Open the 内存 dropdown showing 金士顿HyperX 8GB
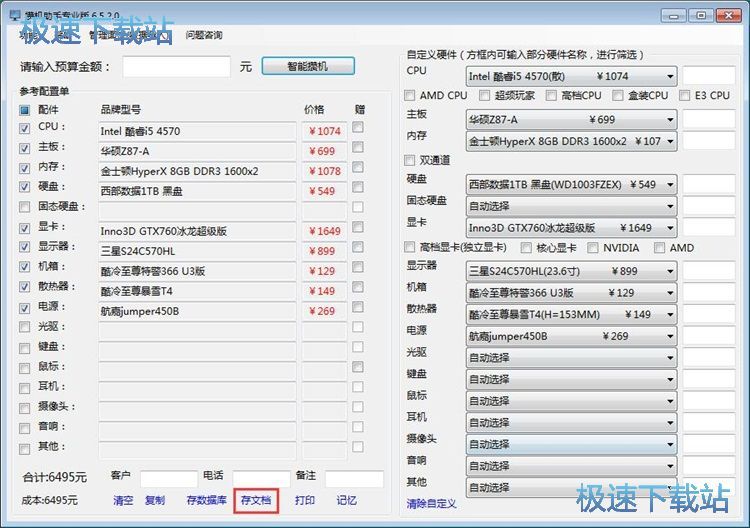This screenshot has width=750, height=528. (x=572, y=142)
